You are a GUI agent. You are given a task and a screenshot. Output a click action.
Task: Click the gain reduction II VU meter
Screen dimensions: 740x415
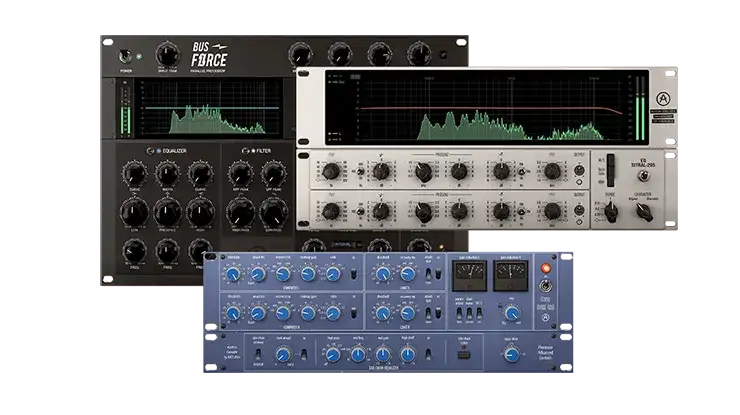pos(511,276)
